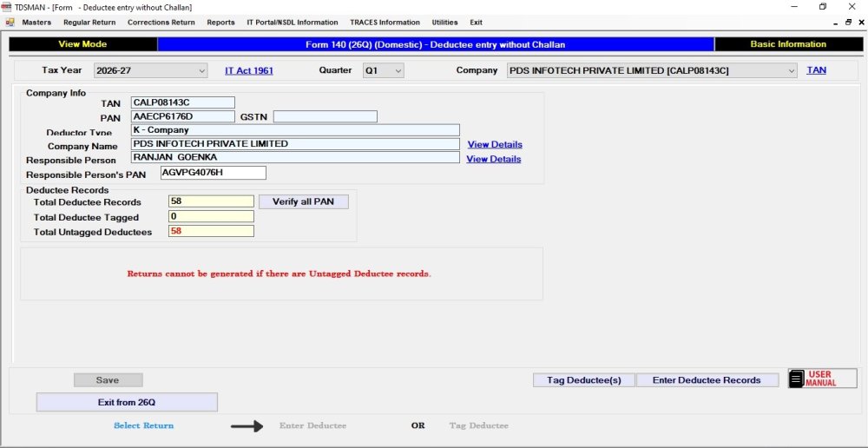Open the Regular Return menu

pyautogui.click(x=89, y=23)
